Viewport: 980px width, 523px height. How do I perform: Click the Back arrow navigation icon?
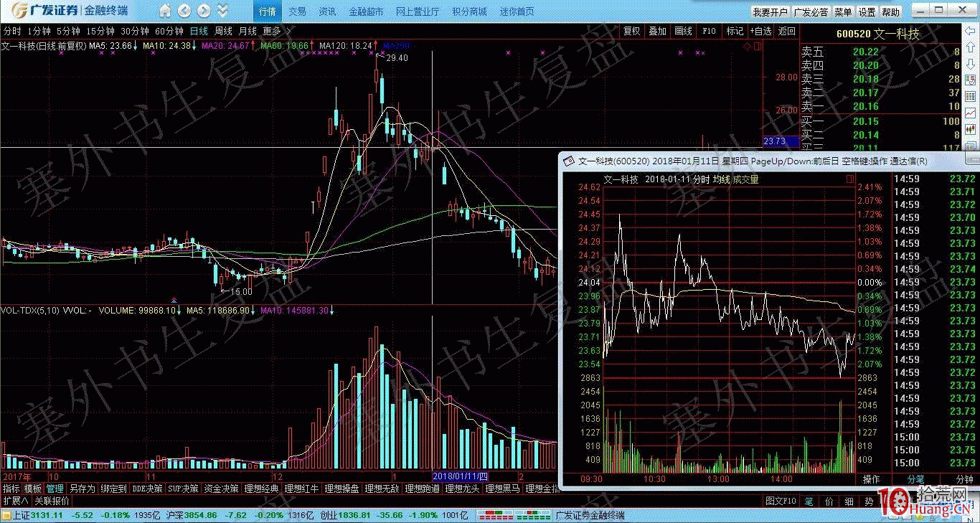coord(185,11)
